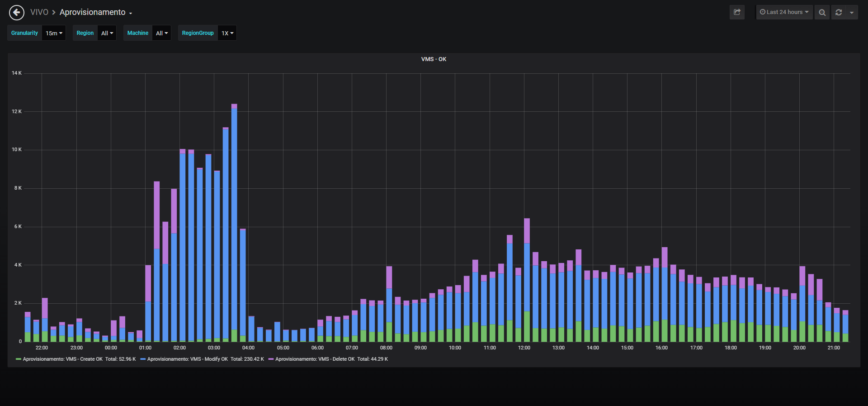Open the Aprovisionamento dashboard title dropdown
The image size is (868, 406).
[96, 12]
